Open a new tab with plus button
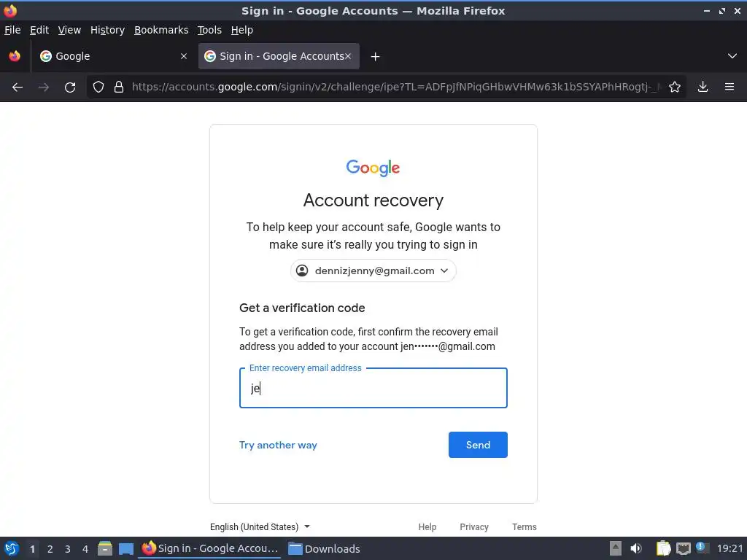 pos(376,57)
